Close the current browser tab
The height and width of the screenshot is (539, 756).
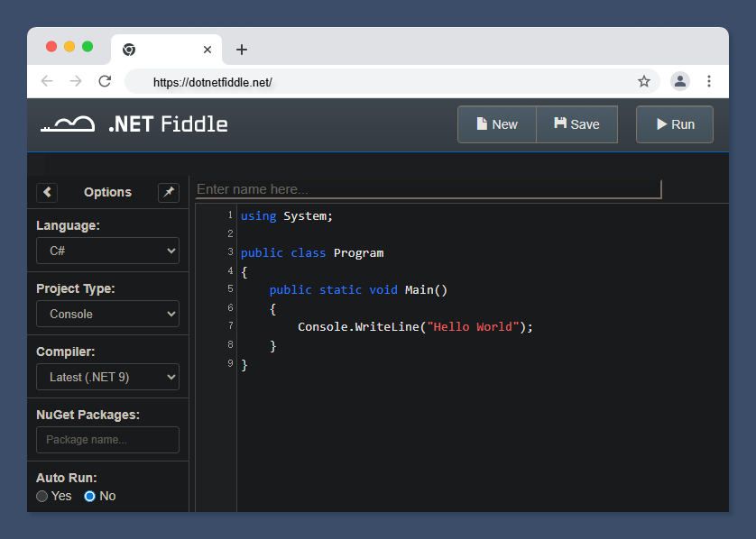[x=207, y=50]
